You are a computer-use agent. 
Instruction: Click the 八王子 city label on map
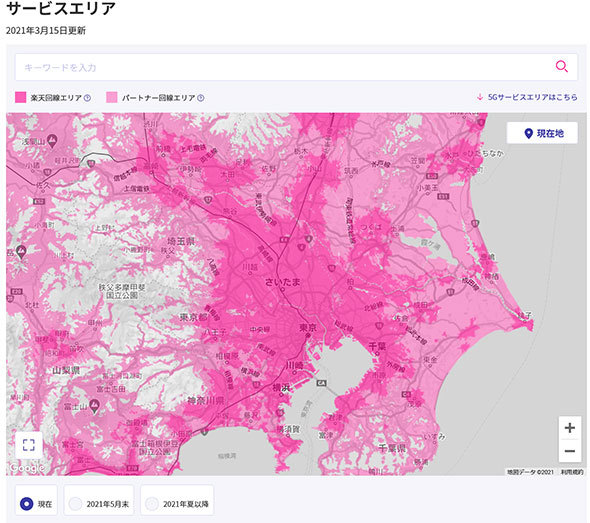pos(215,332)
